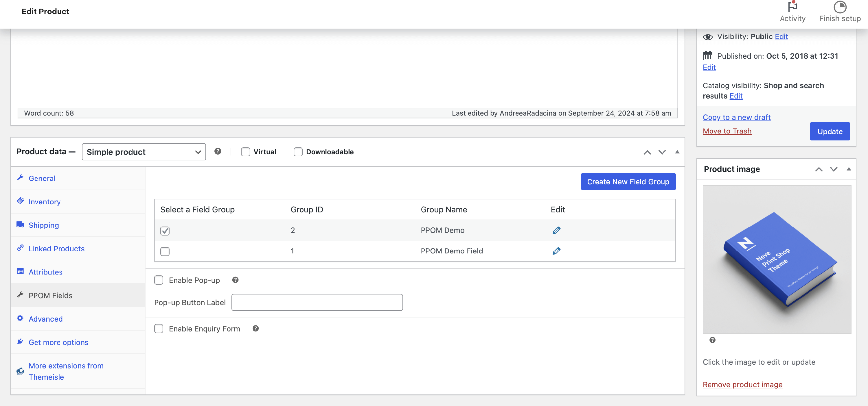
Task: Open the Activity panel flag icon
Action: 792,7
